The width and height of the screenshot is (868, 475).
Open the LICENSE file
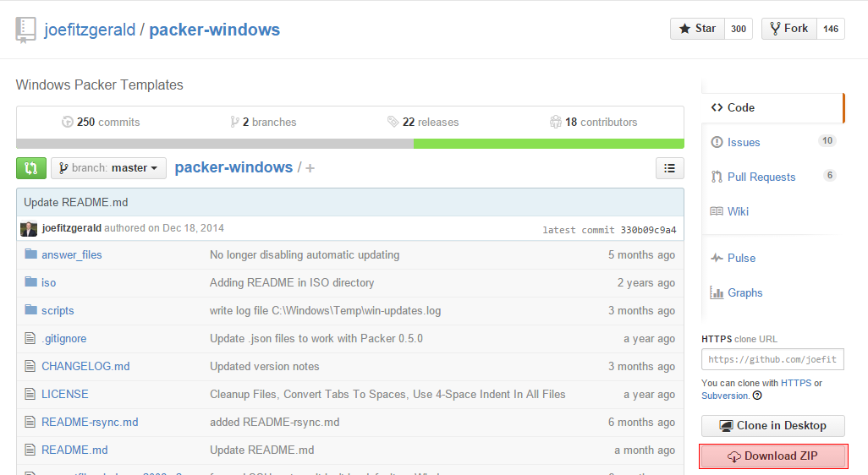point(65,394)
